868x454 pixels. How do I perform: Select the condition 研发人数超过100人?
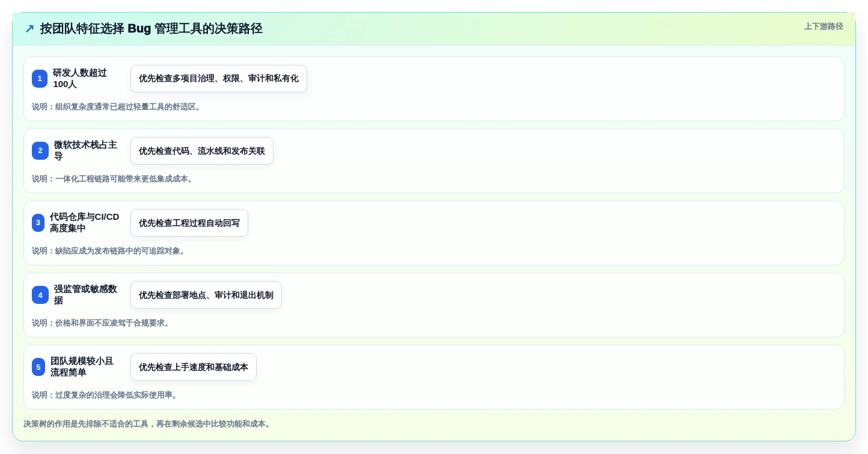click(x=80, y=79)
